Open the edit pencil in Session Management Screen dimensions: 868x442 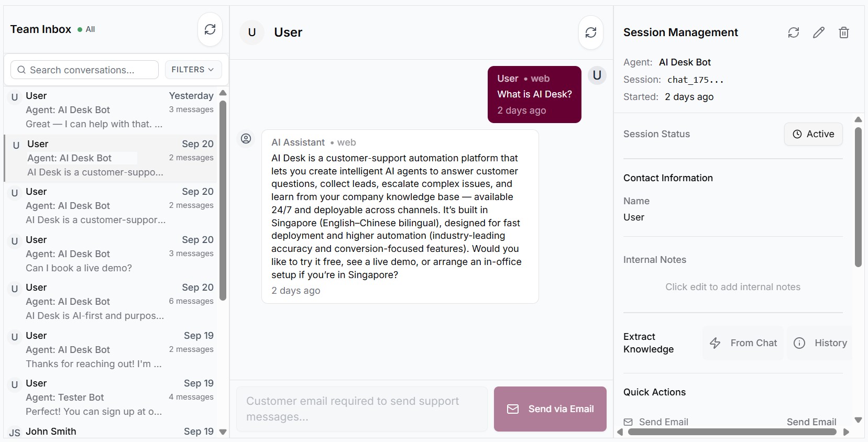point(818,32)
